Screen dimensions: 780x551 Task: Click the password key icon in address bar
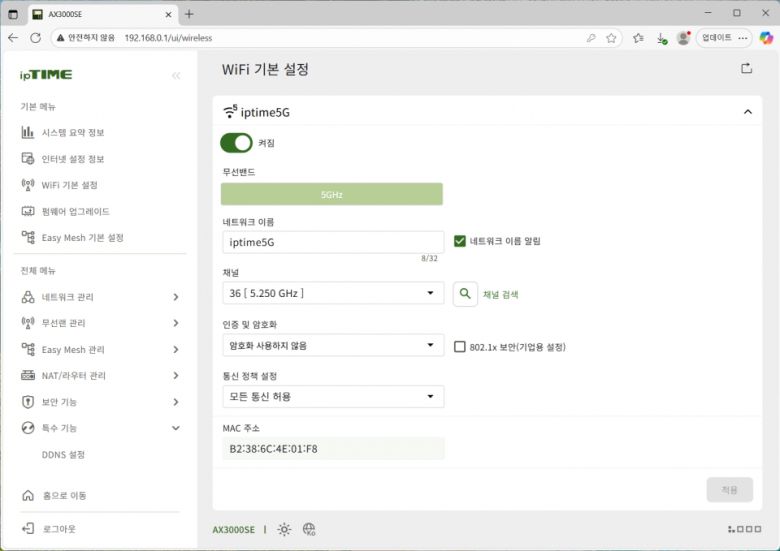coord(591,38)
